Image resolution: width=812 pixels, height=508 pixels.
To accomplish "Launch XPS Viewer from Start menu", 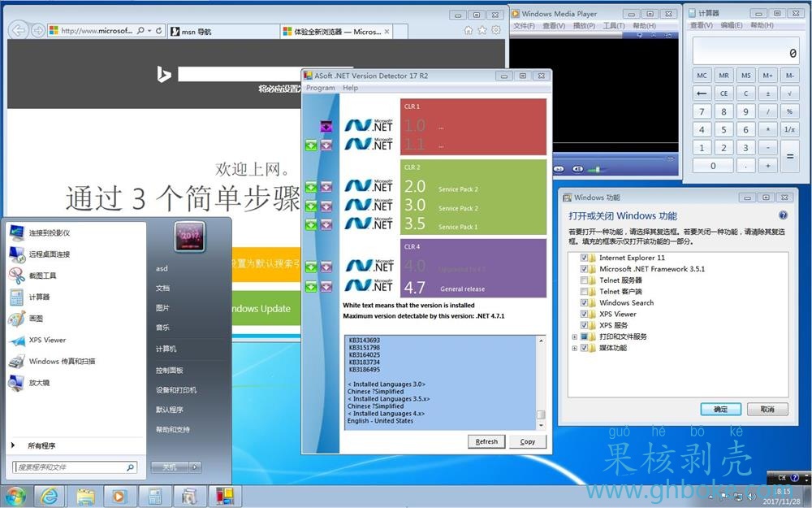I will 47,340.
